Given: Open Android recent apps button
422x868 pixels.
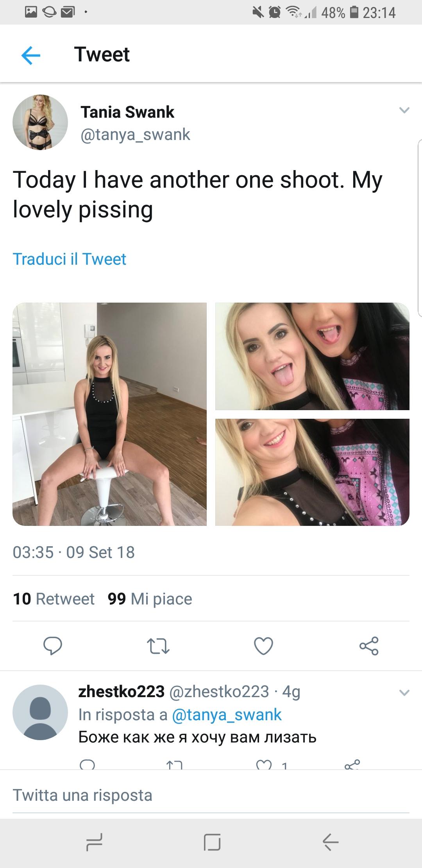Looking at the screenshot, I should [94, 841].
